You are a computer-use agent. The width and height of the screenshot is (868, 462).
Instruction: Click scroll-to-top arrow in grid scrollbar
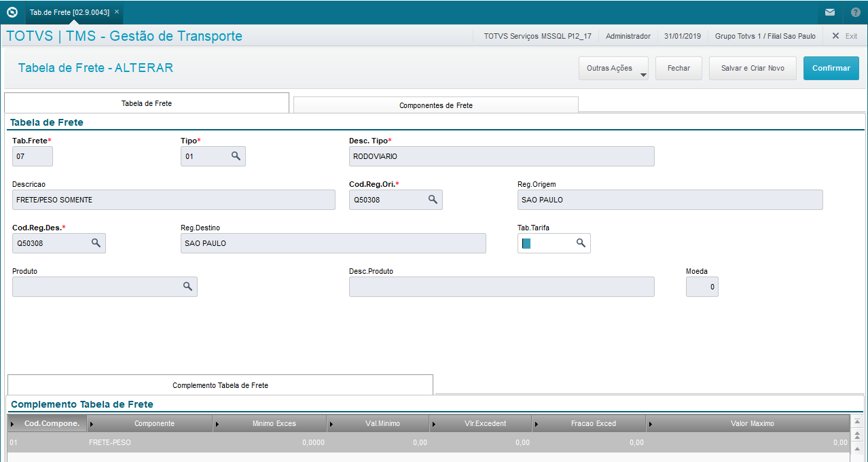(x=857, y=422)
